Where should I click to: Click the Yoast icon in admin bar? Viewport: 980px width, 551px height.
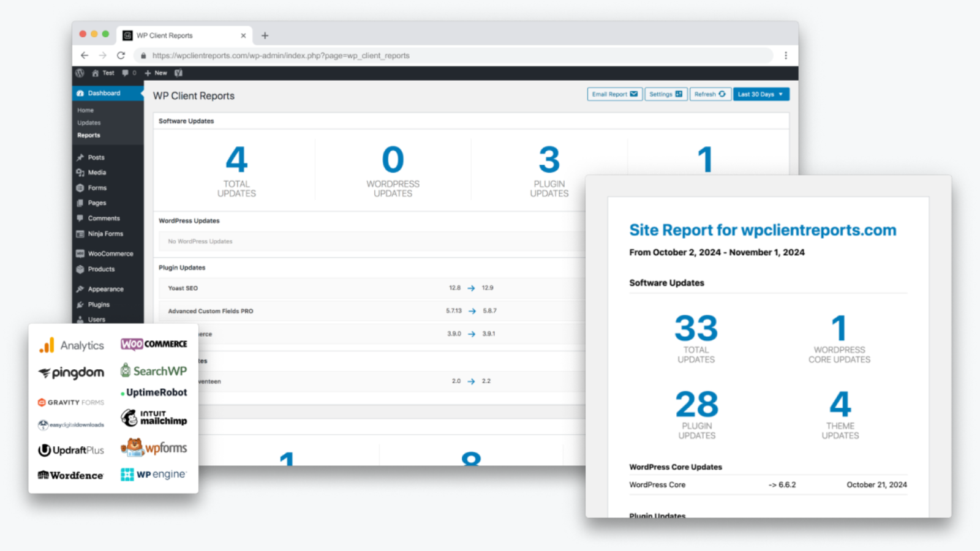pyautogui.click(x=178, y=73)
